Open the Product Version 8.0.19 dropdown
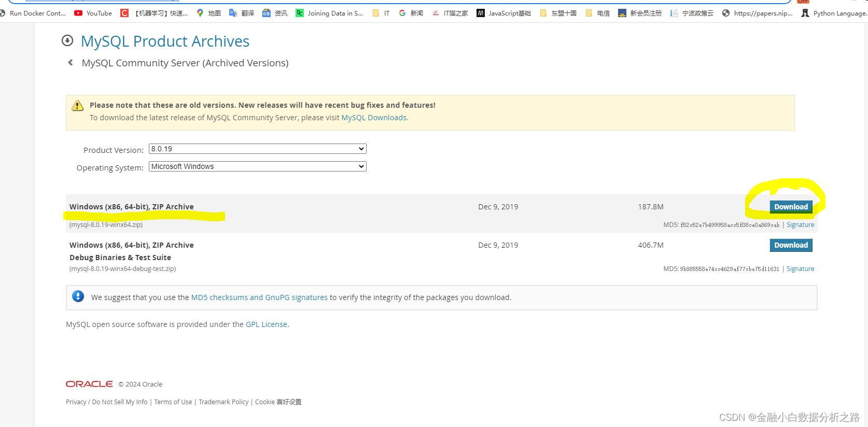The height and width of the screenshot is (427, 868). click(258, 149)
